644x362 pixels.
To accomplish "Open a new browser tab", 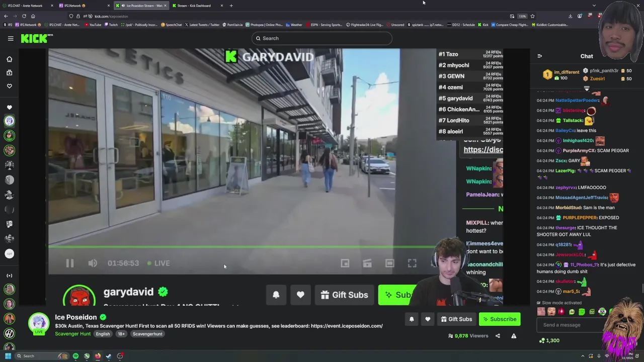I will coord(231,6).
